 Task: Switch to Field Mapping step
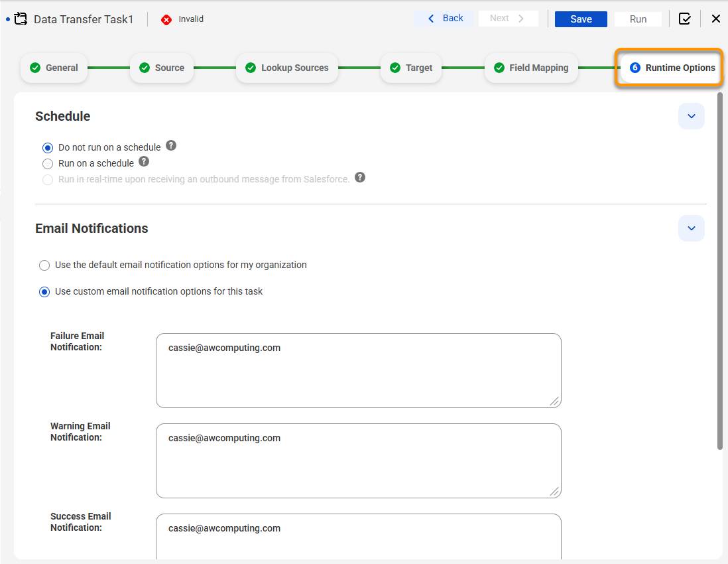point(531,68)
